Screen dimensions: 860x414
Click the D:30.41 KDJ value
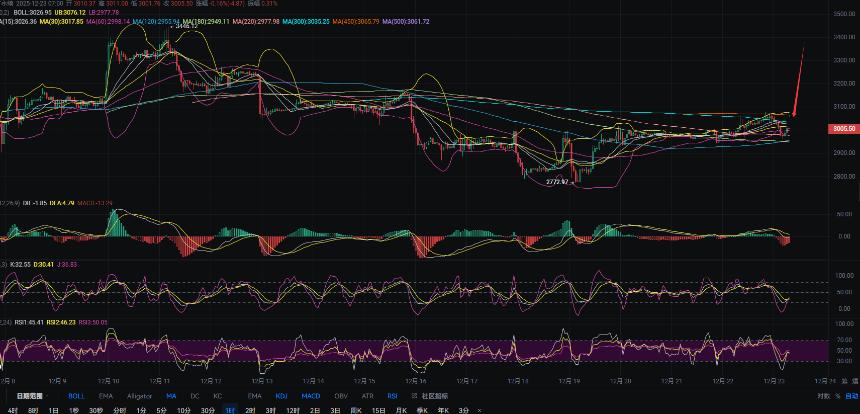click(x=46, y=264)
